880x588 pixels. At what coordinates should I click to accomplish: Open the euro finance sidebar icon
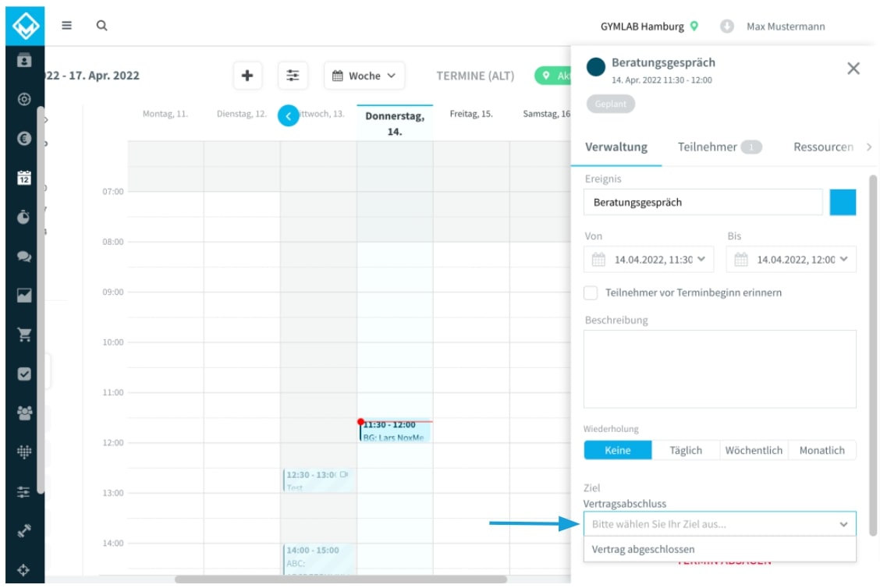23,139
